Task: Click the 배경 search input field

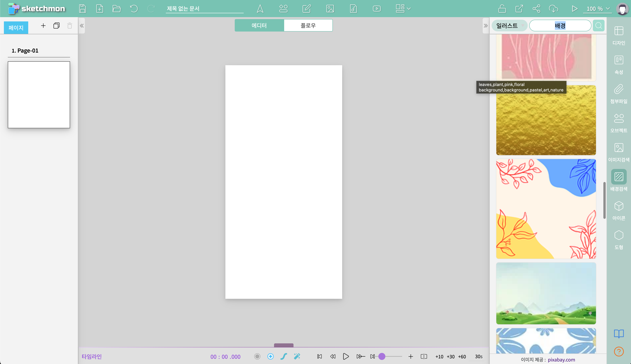Action: point(560,25)
